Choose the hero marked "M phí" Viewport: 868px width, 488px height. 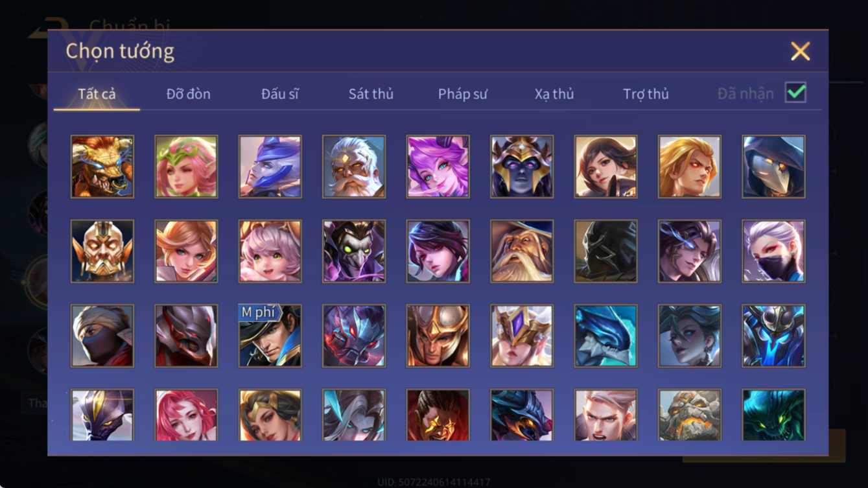(x=270, y=336)
